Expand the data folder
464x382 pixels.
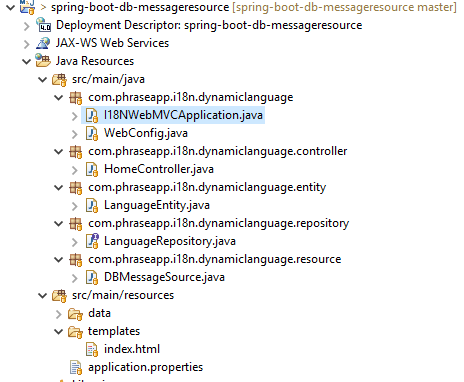coord(59,314)
